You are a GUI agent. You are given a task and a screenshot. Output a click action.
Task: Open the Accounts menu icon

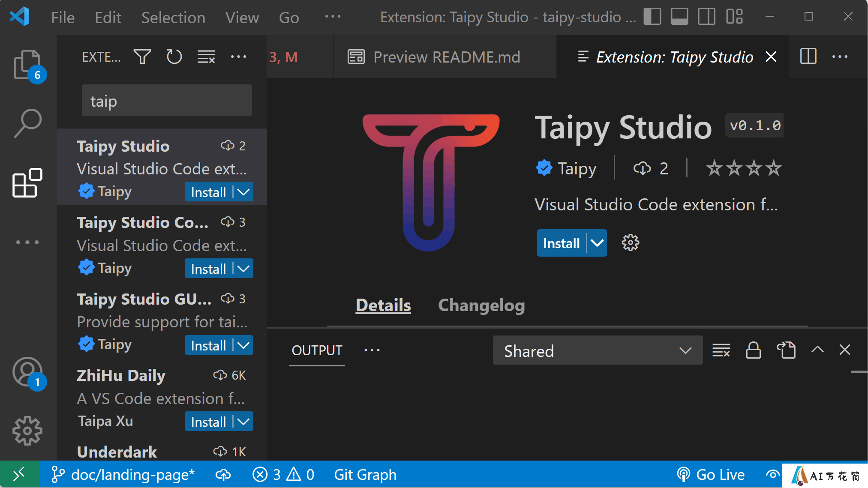[x=27, y=372]
